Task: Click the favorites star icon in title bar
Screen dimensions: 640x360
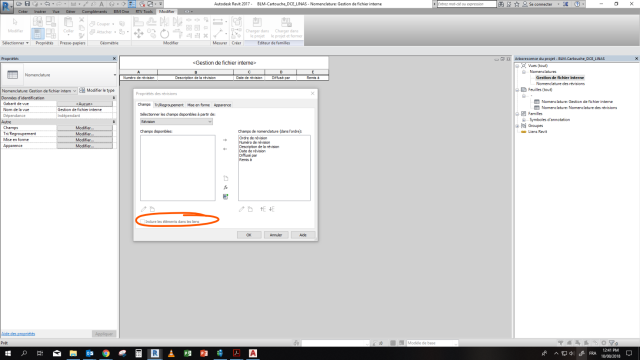Action: (517, 4)
